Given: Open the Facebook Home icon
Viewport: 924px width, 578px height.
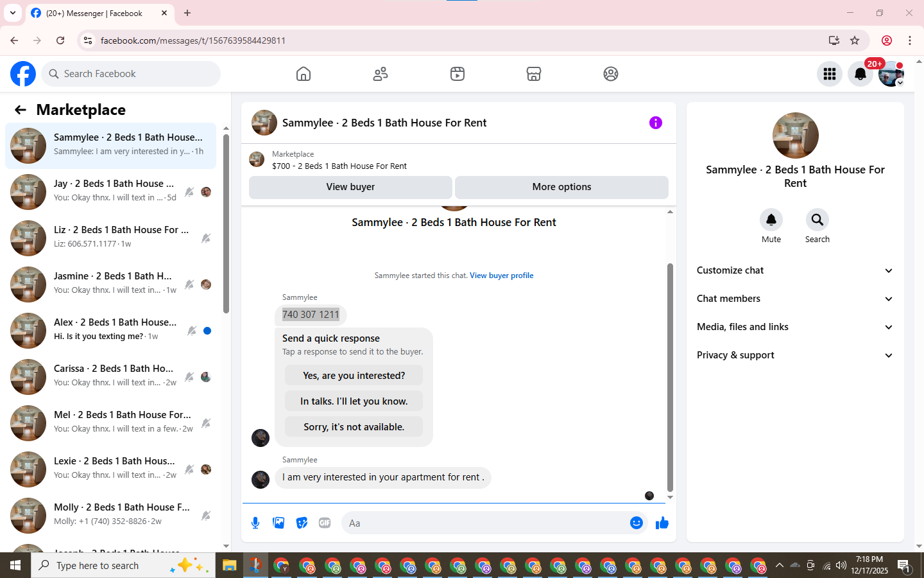Looking at the screenshot, I should 304,74.
